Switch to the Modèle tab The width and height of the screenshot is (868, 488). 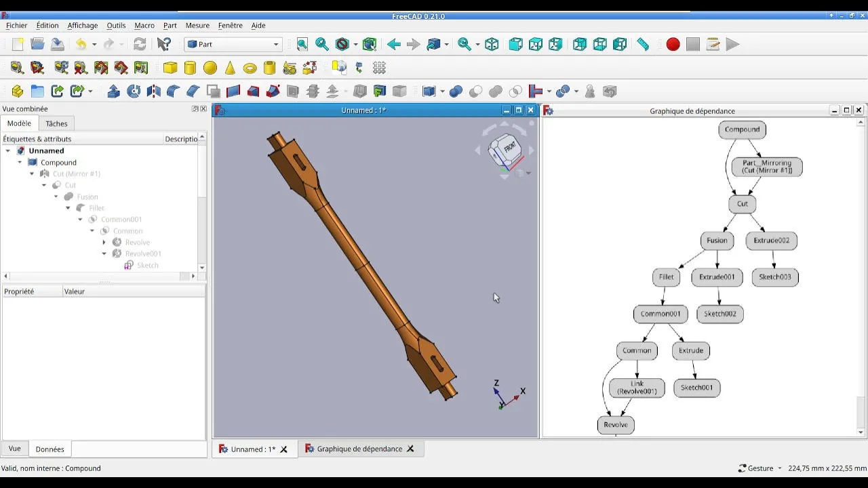point(19,123)
